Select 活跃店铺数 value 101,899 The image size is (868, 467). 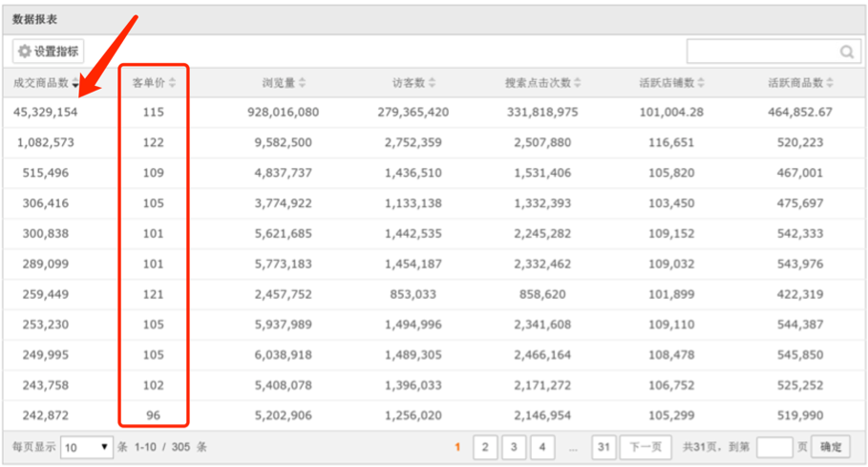point(671,294)
